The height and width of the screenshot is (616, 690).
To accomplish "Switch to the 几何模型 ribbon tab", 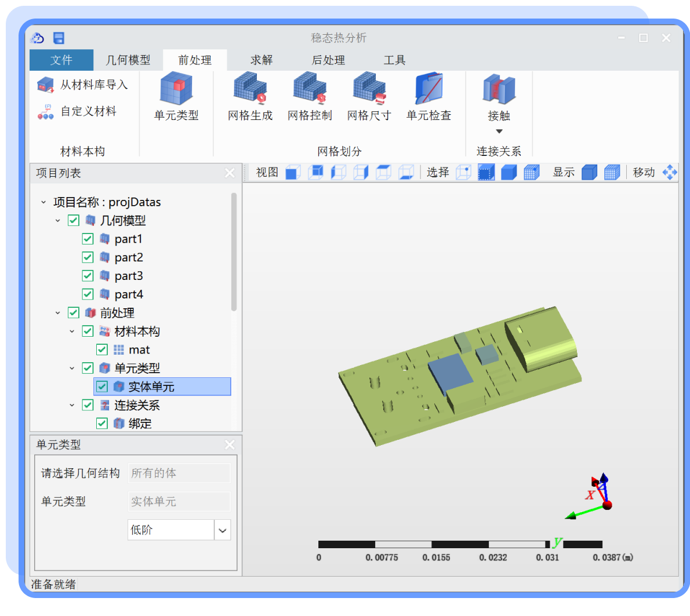I will pos(128,60).
